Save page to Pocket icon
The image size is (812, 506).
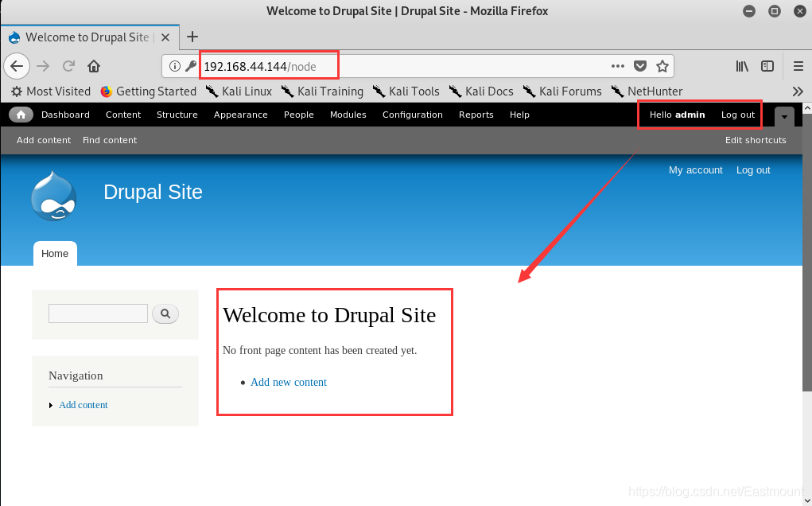pyautogui.click(x=640, y=66)
